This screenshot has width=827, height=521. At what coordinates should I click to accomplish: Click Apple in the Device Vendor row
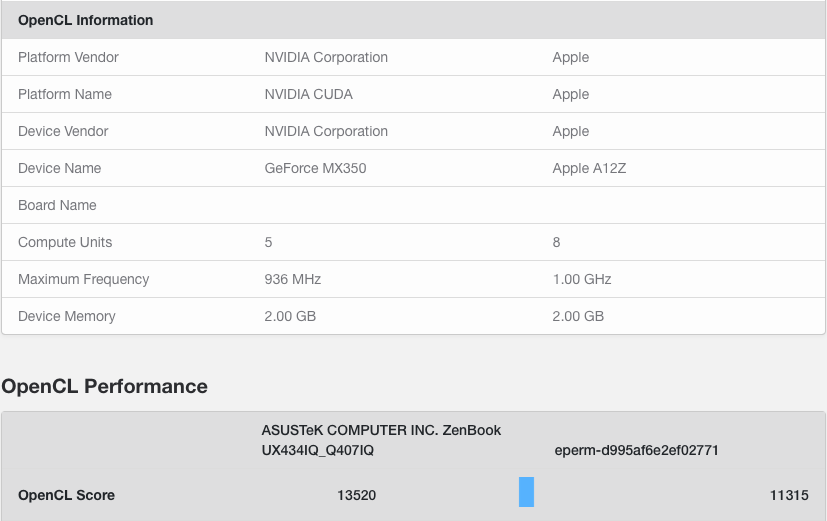[x=571, y=131]
